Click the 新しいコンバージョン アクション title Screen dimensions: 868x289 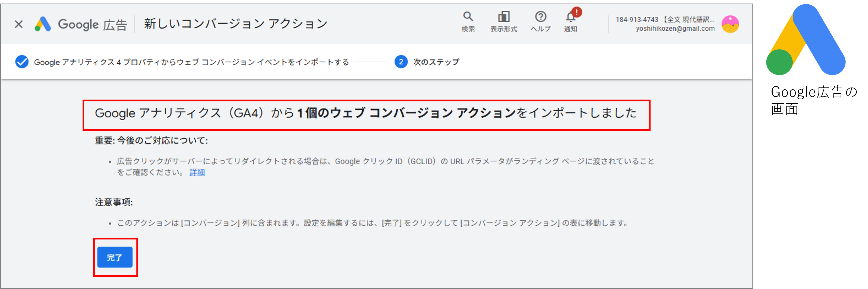coord(236,24)
